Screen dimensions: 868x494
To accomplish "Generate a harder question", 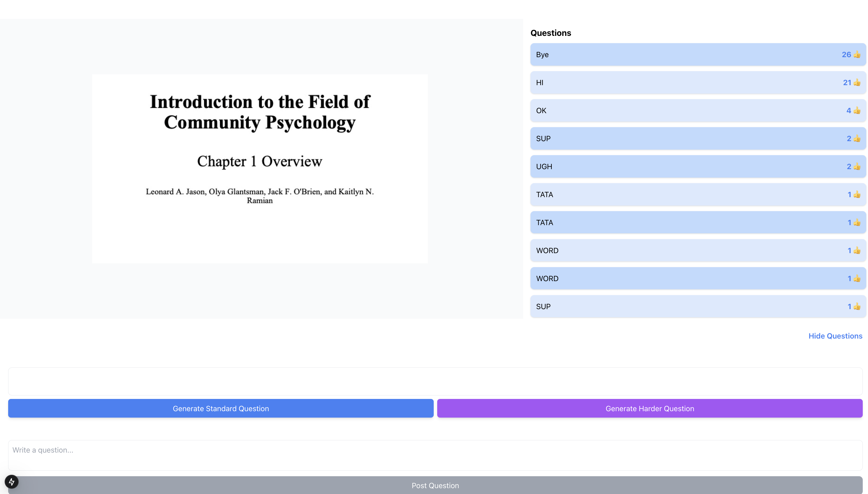I will pyautogui.click(x=650, y=409).
